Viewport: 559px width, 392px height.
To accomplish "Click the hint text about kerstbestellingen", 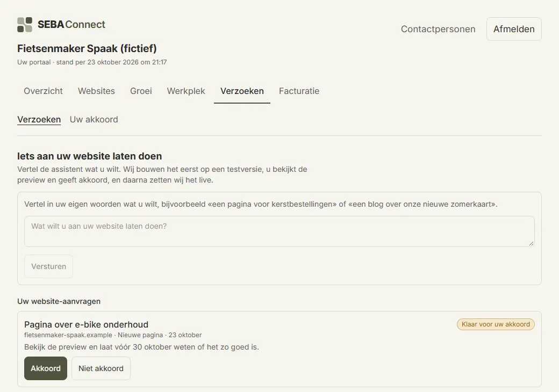I will pyautogui.click(x=261, y=205).
